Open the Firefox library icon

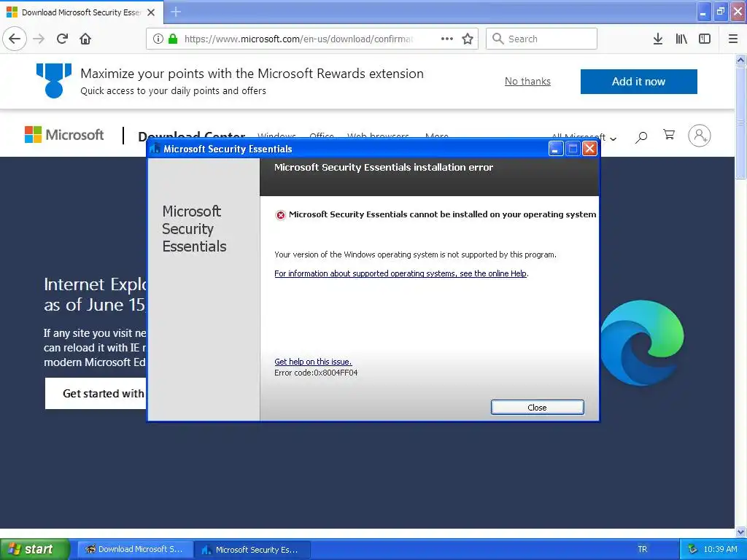point(681,39)
